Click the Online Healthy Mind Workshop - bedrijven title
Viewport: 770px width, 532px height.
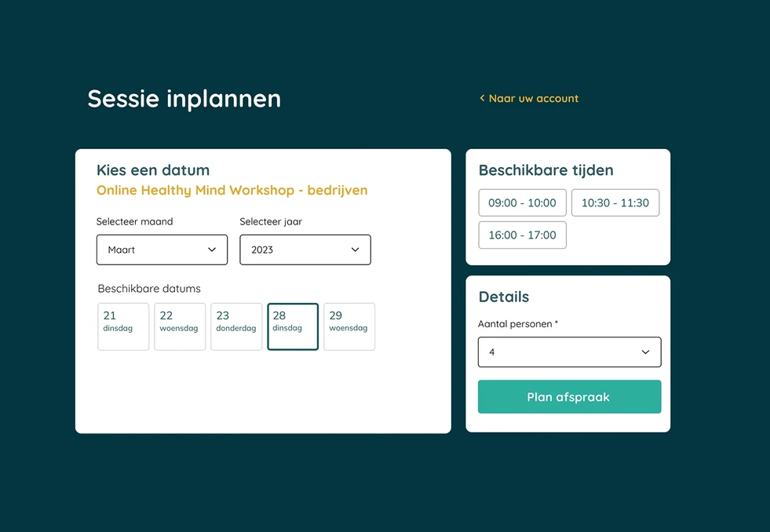coord(232,191)
